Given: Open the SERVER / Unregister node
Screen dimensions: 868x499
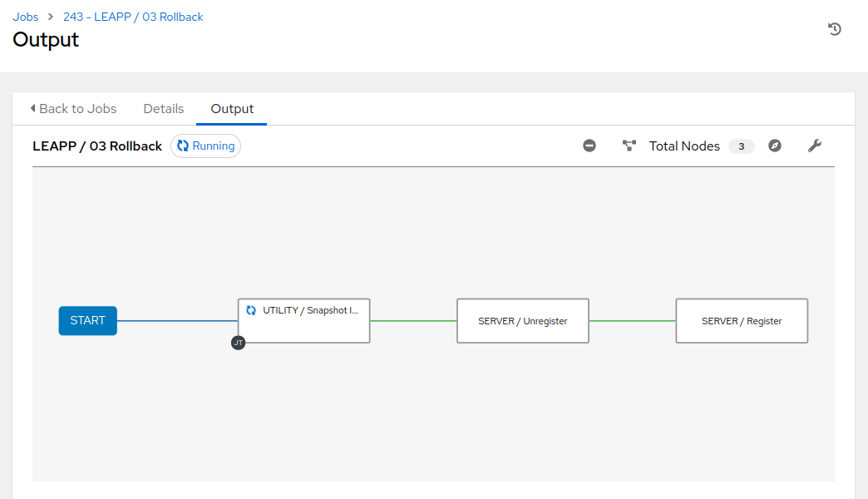Looking at the screenshot, I should [523, 321].
